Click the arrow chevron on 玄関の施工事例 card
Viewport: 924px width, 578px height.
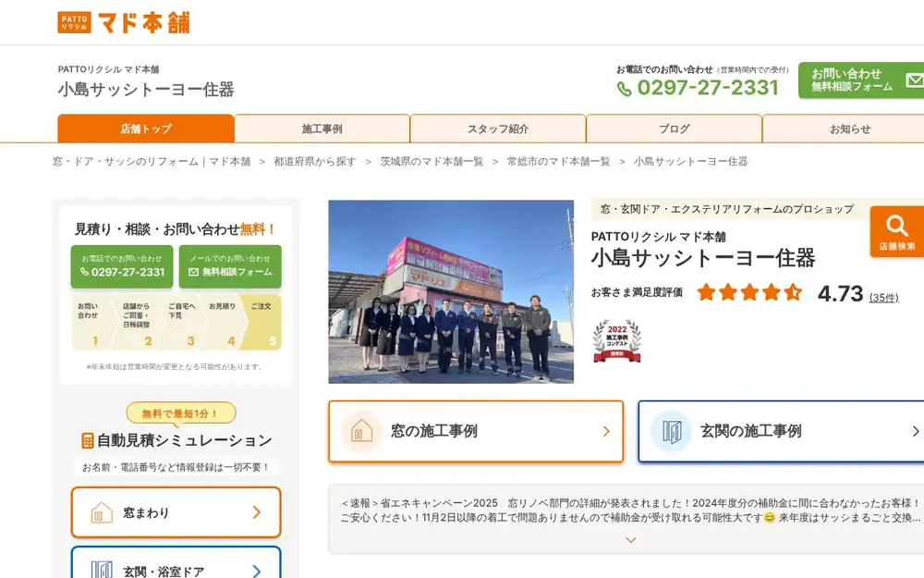(x=916, y=432)
